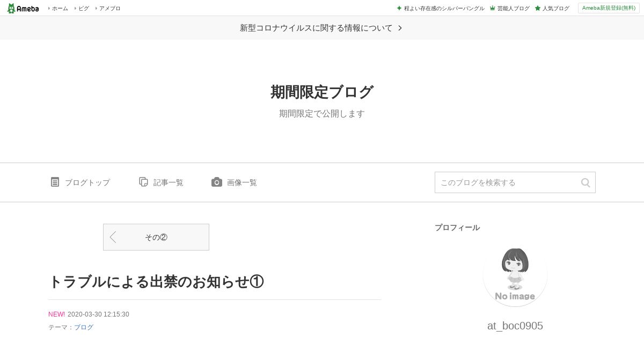
Task: Open the blog title 期間限定ブログ
Action: 322,92
